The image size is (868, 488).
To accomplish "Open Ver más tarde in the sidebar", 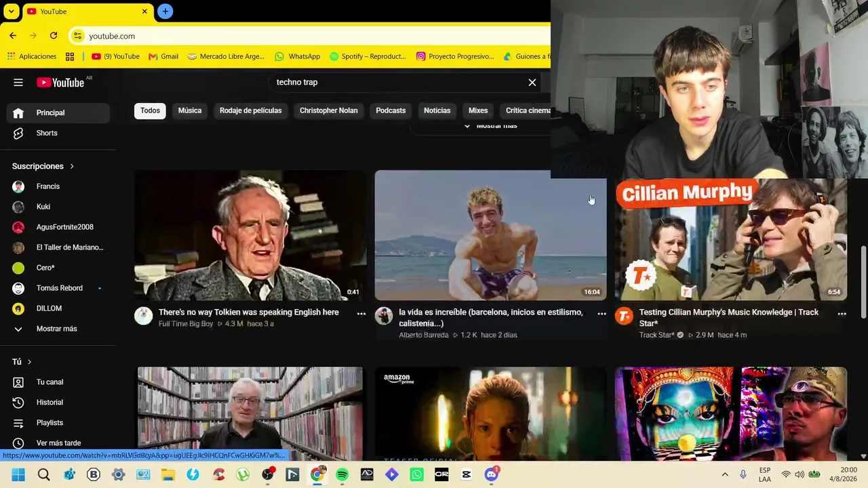I will pos(58,443).
